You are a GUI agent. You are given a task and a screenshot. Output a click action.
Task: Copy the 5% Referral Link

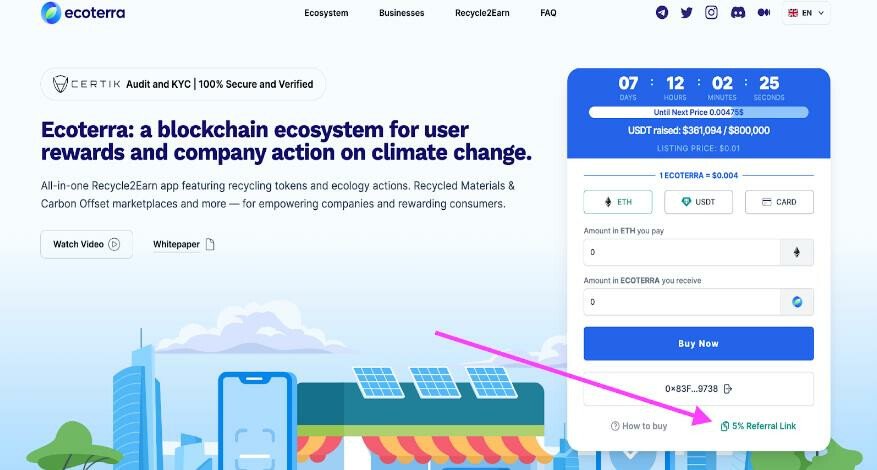coord(758,426)
